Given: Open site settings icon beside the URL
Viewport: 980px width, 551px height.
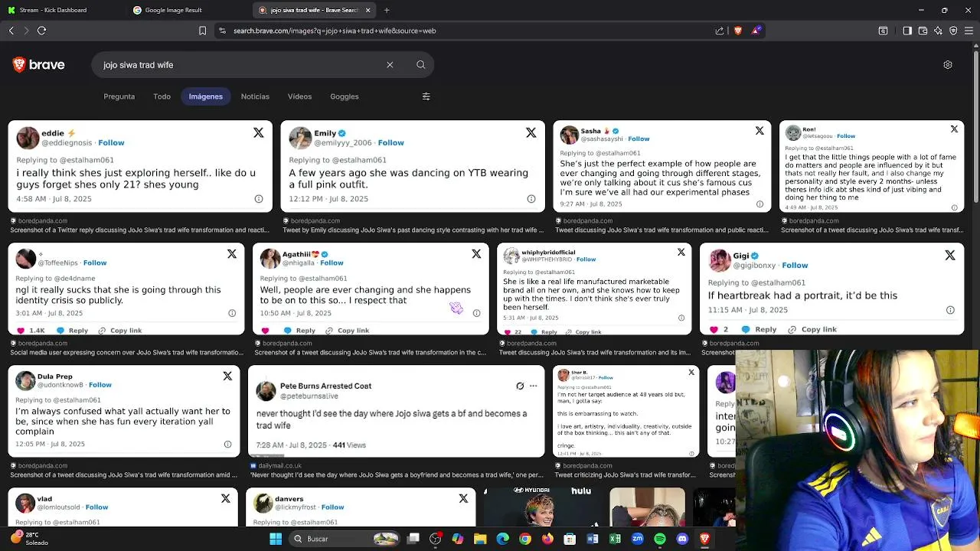Looking at the screenshot, I should [222, 31].
